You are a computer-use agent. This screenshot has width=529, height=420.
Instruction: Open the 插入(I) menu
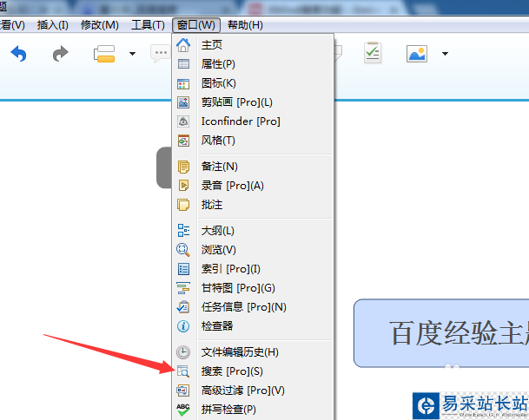(53, 25)
